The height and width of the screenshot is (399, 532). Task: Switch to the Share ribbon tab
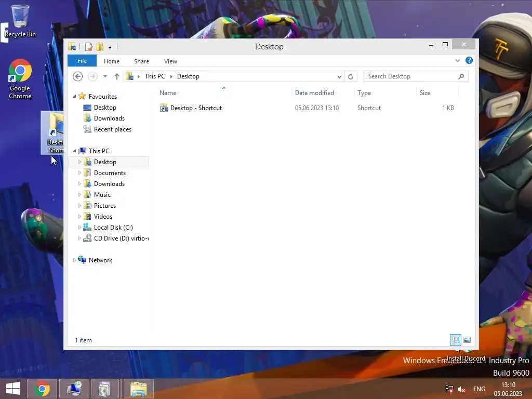[141, 61]
